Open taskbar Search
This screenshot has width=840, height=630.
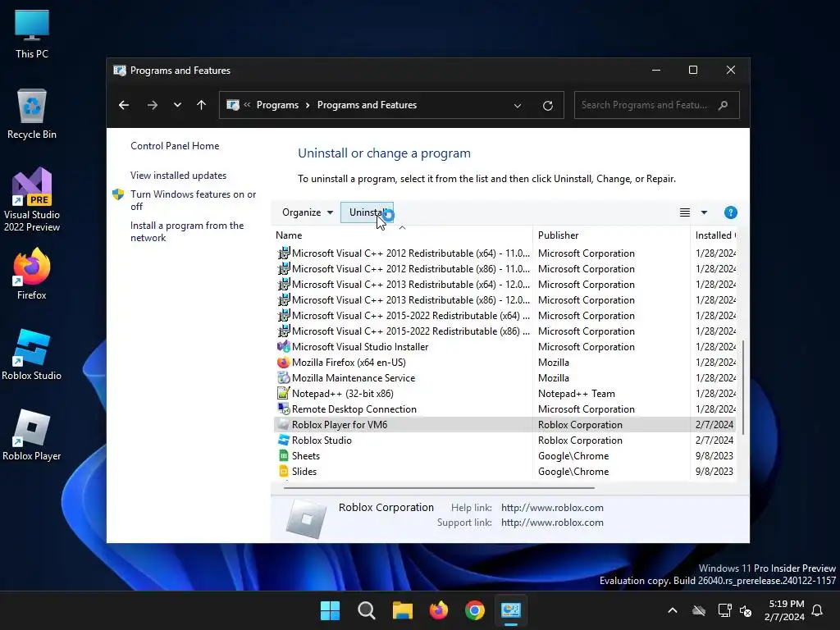point(367,610)
